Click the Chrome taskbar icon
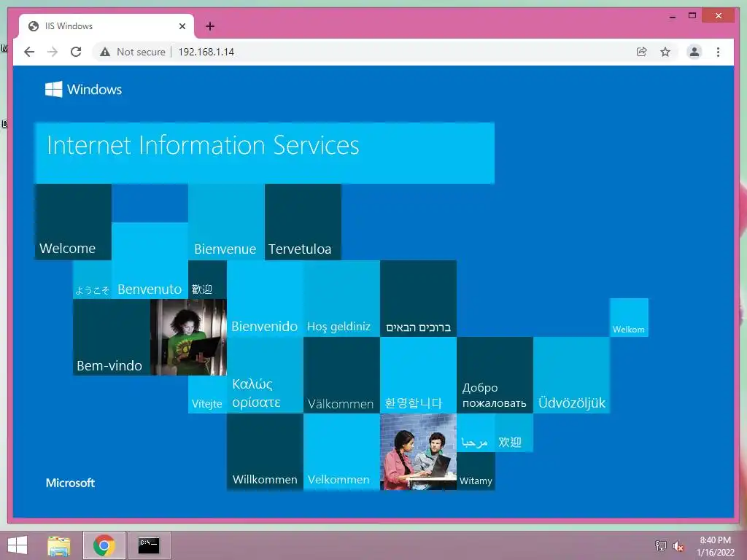 (x=104, y=545)
